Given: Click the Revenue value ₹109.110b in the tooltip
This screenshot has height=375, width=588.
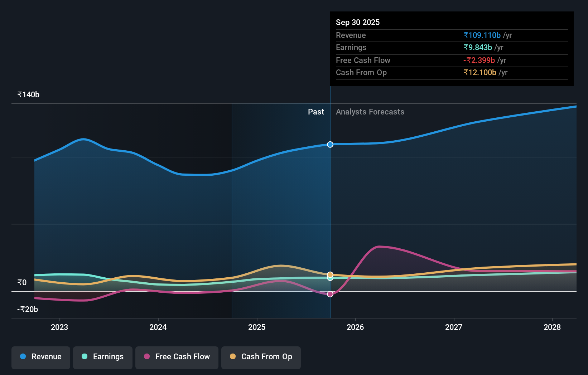Looking at the screenshot, I should 482,35.
